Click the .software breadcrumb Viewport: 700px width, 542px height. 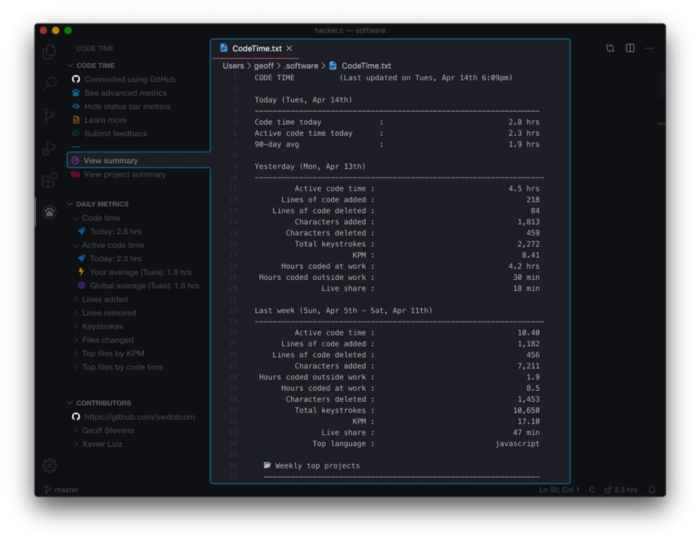[301, 66]
